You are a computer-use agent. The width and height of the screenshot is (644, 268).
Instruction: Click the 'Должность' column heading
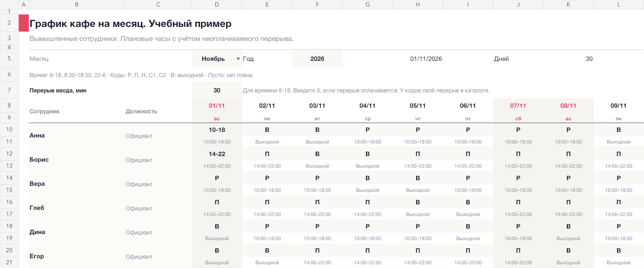141,111
